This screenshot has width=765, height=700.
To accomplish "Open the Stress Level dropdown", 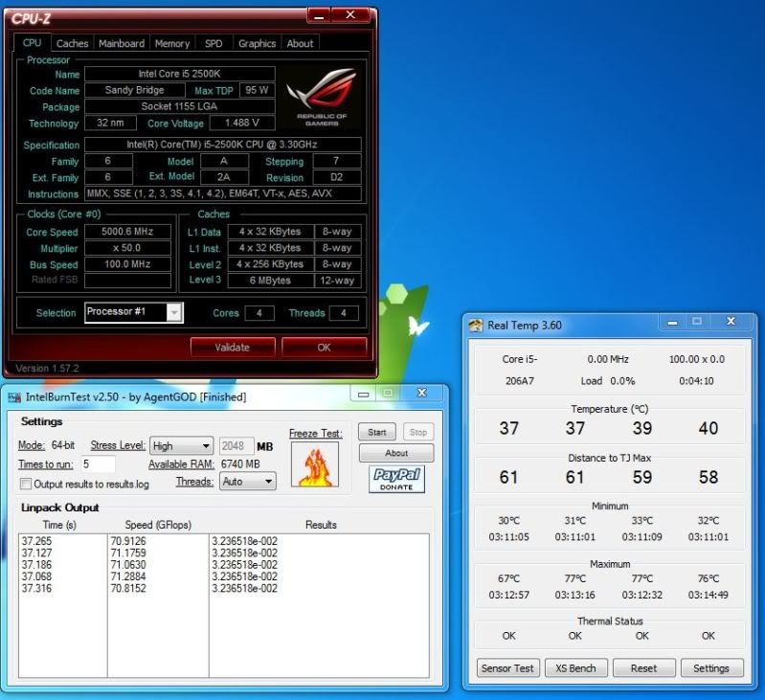I will tap(181, 446).
